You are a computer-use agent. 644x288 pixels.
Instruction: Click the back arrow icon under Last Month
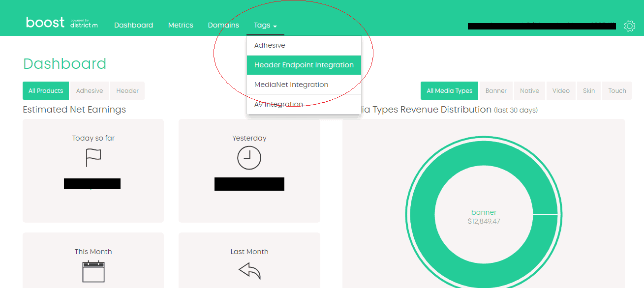click(249, 270)
